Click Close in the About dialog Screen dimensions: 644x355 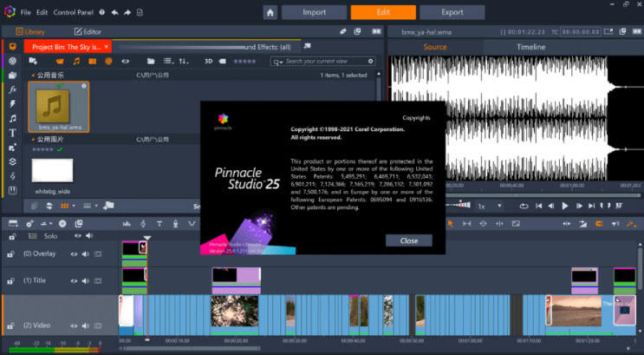(x=408, y=240)
